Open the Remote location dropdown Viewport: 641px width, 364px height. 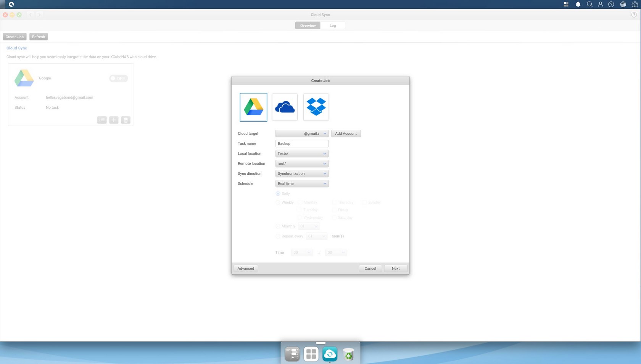pyautogui.click(x=302, y=164)
